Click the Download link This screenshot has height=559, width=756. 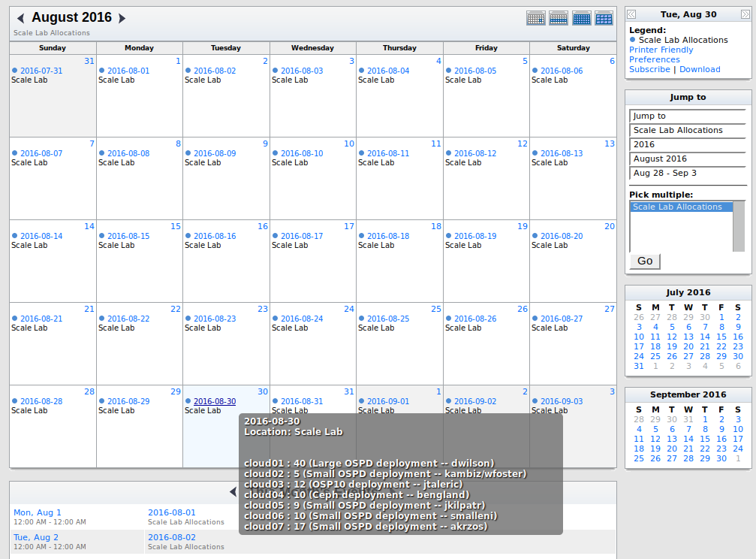click(x=700, y=69)
